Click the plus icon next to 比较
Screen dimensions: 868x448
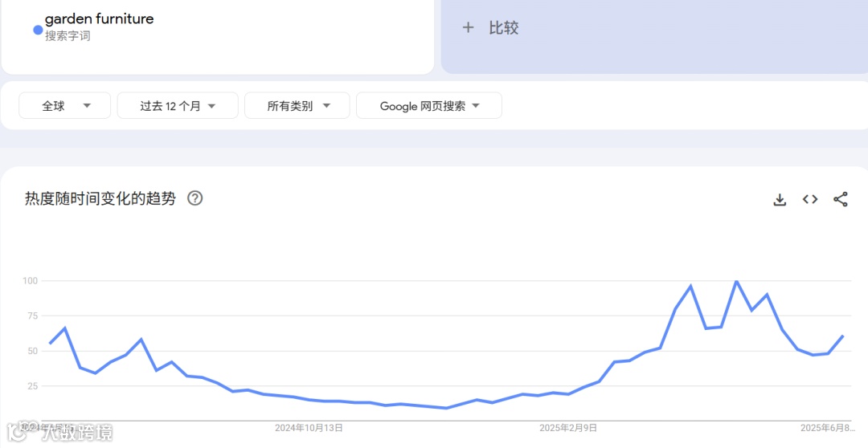click(468, 27)
